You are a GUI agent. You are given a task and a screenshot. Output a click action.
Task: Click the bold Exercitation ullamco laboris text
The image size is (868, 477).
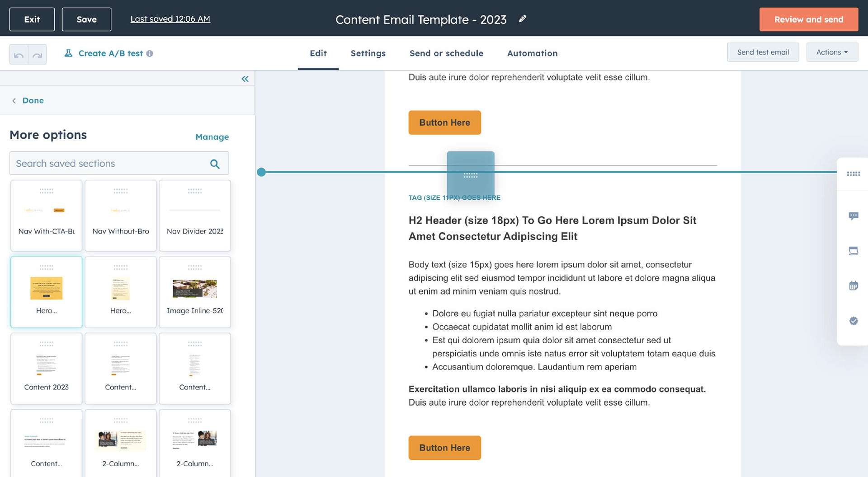[557, 389]
